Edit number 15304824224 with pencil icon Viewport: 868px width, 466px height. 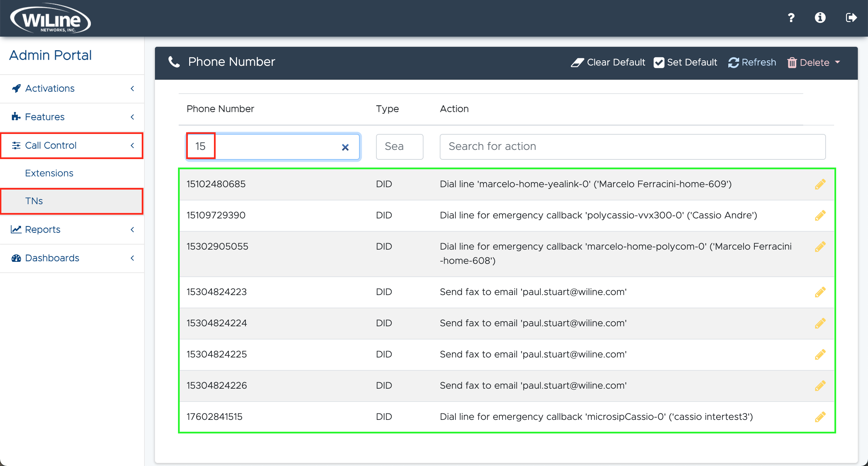pos(820,323)
